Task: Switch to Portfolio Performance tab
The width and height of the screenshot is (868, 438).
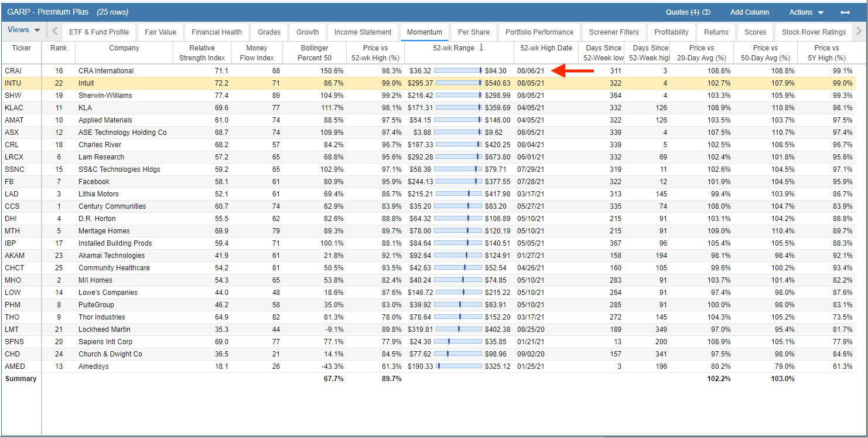Action: 539,32
